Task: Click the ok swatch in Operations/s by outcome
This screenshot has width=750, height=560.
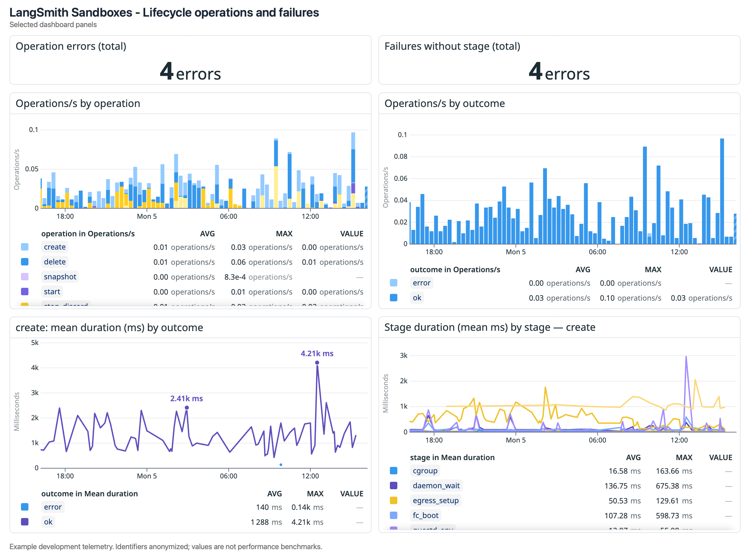Action: coord(394,298)
